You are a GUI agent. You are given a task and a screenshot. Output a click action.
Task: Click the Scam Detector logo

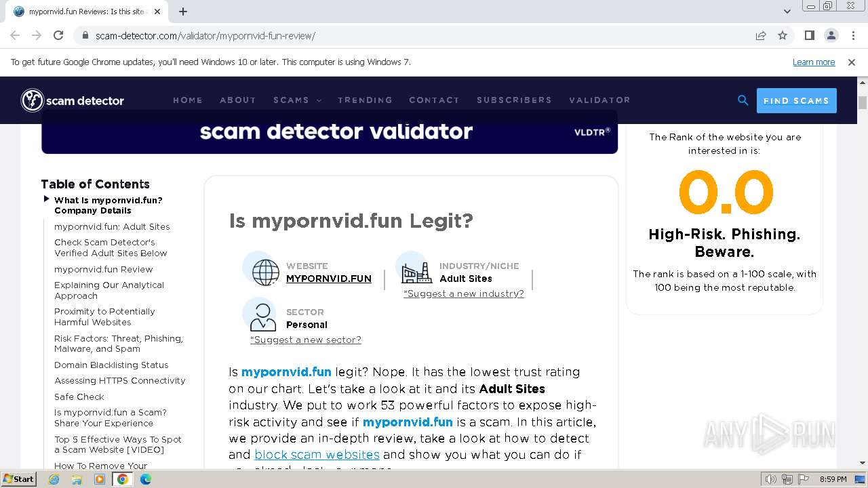tap(73, 100)
